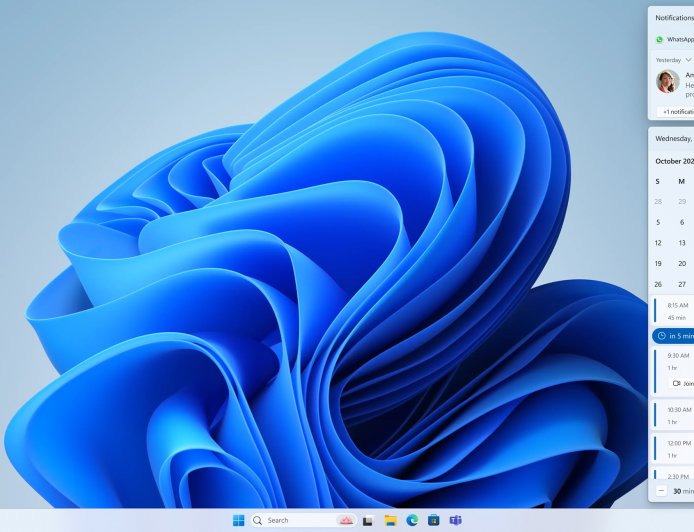Select October 5 in the calendar
Viewport: 694px width, 532px height.
pyautogui.click(x=658, y=222)
